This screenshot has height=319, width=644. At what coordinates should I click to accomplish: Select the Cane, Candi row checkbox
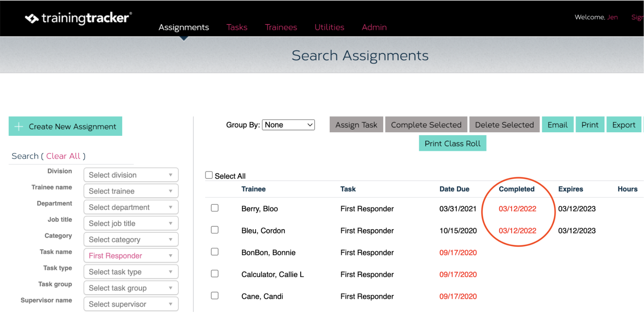click(x=215, y=296)
